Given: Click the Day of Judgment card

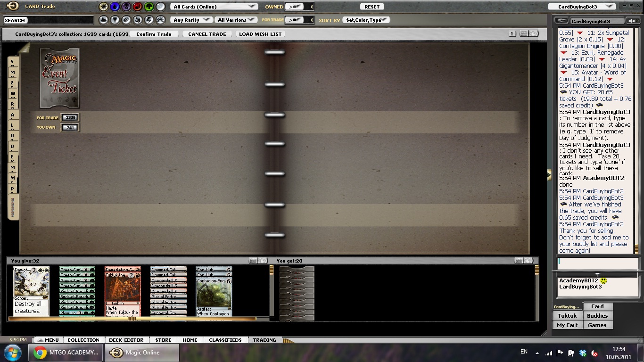Looking at the screenshot, I should click(31, 291).
